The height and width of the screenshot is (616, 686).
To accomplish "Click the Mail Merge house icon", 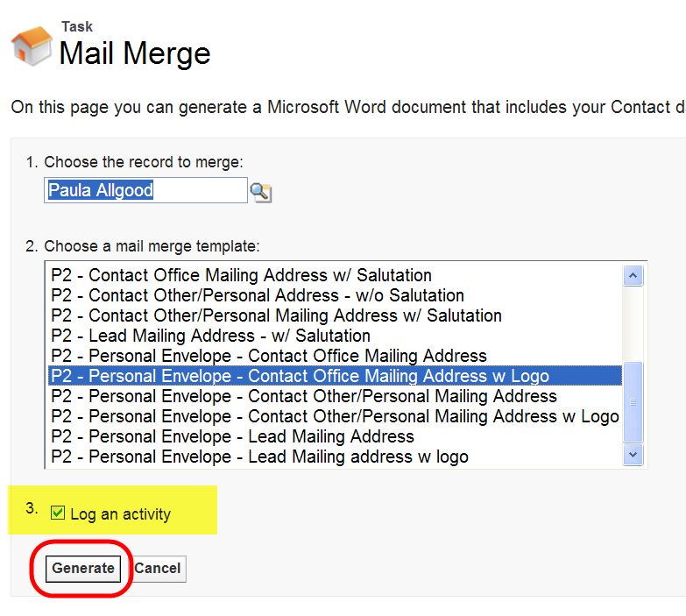I will pos(32,46).
